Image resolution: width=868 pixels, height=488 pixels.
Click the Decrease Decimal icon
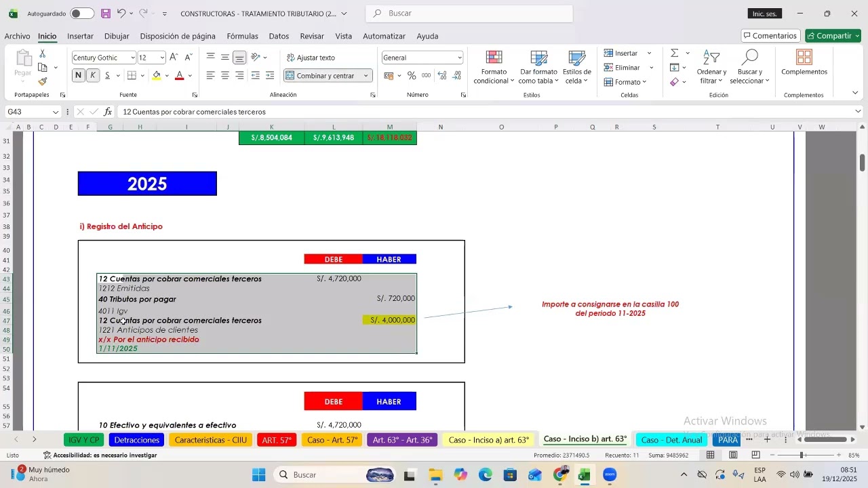pyautogui.click(x=455, y=76)
